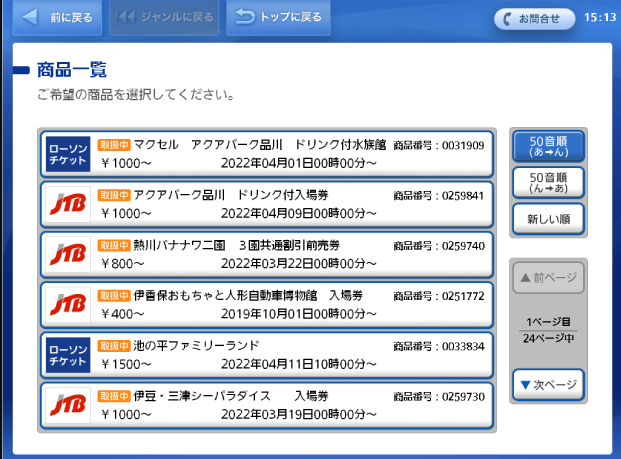The height and width of the screenshot is (459, 621).
Task: Click 取扱中 badge on 池の平ファミリーランド row
Action: pos(114,346)
